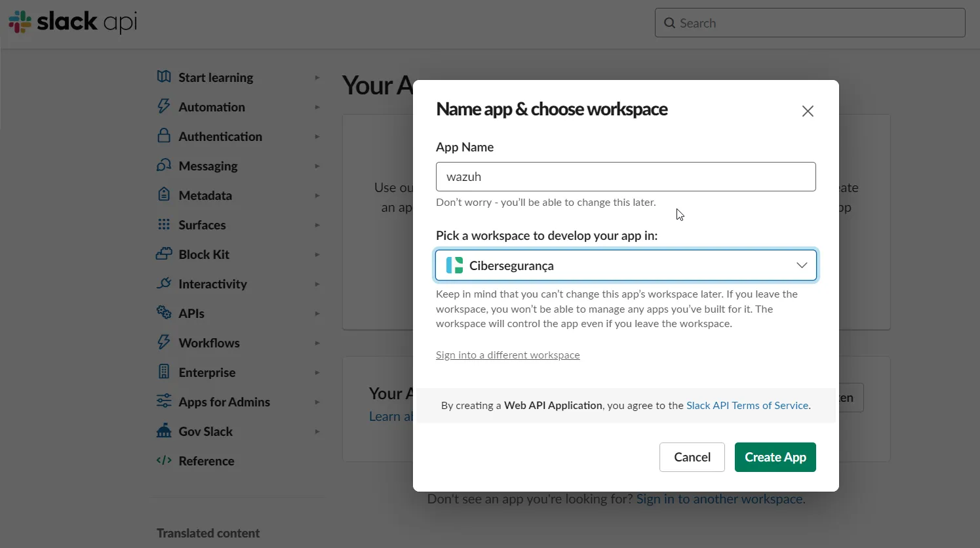Screen dimensions: 980x548
Task: Click the building icon beside Enterprise
Action: [164, 372]
